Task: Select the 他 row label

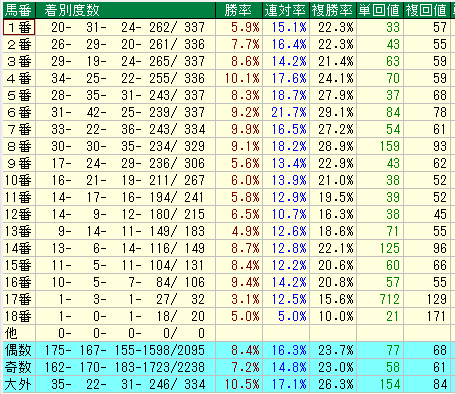Action: [19, 333]
